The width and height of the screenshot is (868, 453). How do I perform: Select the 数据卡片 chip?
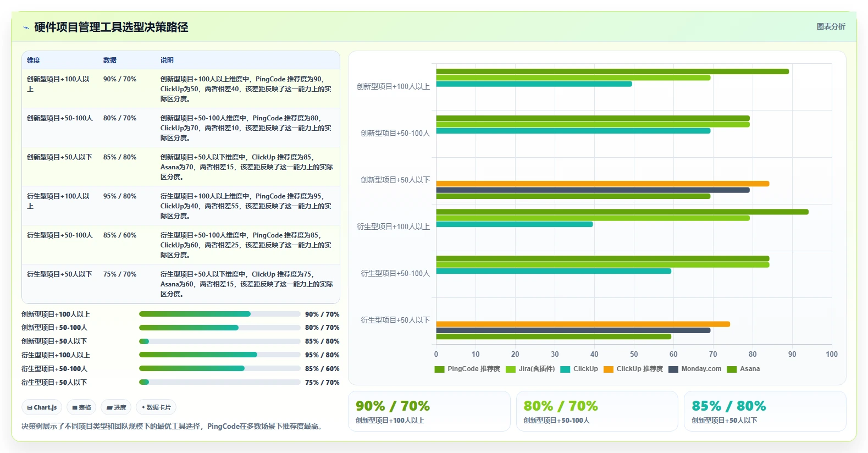tap(156, 407)
